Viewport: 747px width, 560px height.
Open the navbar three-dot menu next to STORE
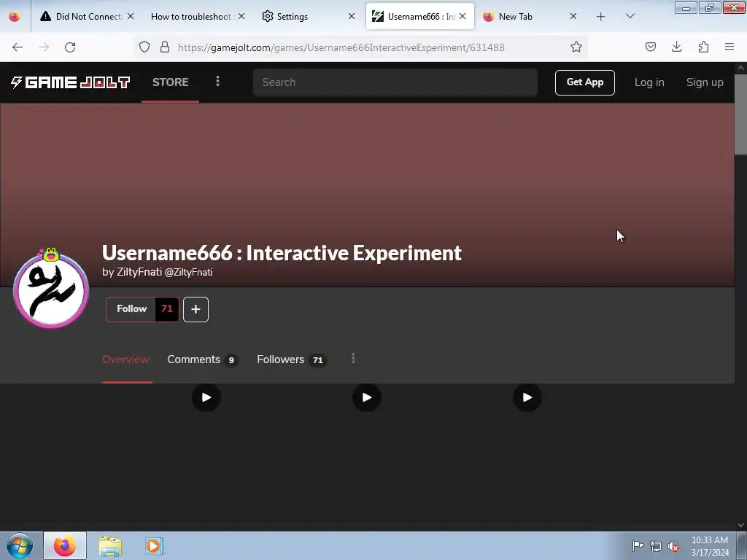pyautogui.click(x=217, y=82)
